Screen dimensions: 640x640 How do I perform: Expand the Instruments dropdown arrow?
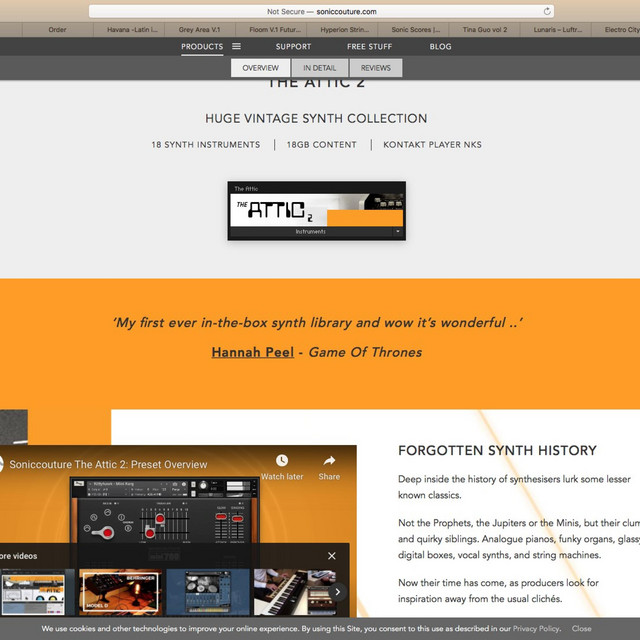click(x=398, y=231)
